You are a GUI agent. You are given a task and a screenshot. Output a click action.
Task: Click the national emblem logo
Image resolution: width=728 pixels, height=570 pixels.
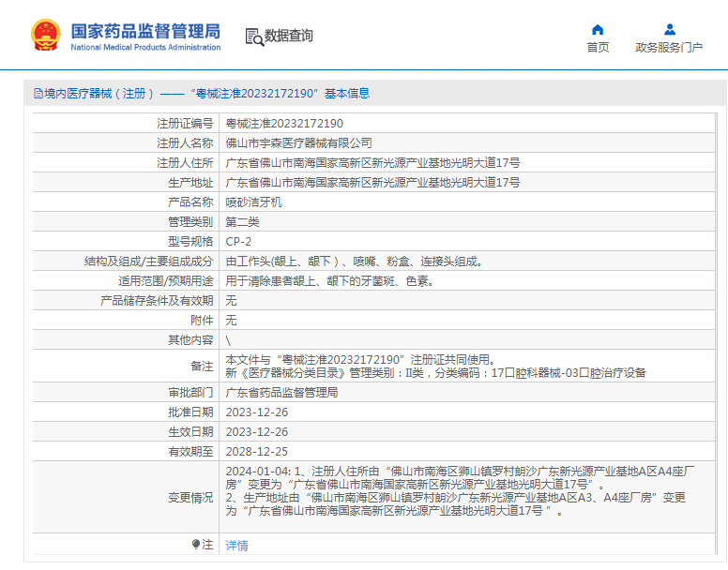click(x=45, y=35)
